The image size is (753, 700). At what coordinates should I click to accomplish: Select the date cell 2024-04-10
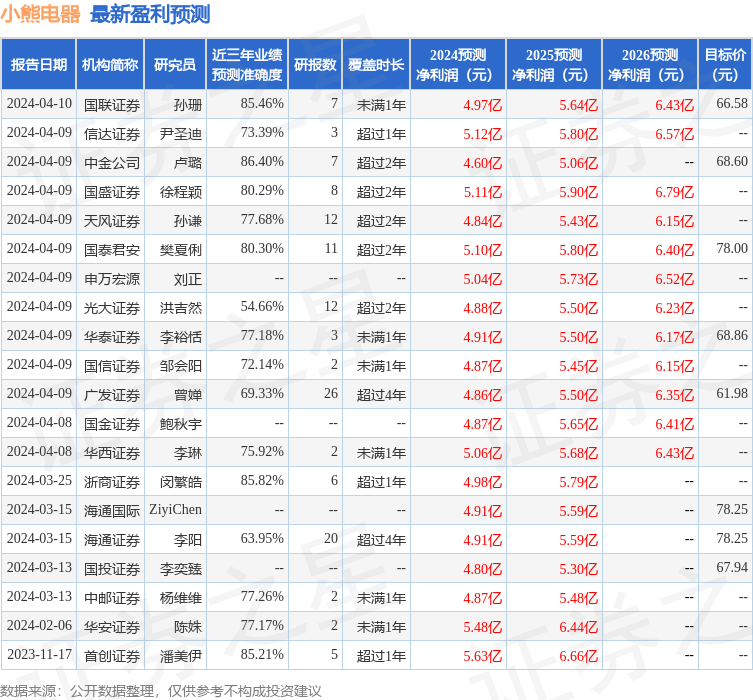click(x=39, y=104)
